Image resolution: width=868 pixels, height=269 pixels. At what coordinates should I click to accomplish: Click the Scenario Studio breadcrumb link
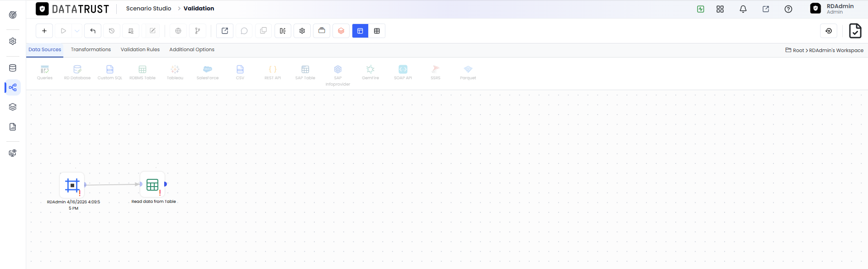click(148, 9)
